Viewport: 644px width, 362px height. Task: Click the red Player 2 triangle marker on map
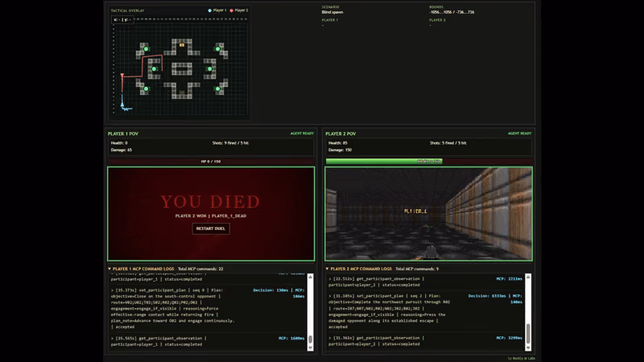click(x=122, y=75)
